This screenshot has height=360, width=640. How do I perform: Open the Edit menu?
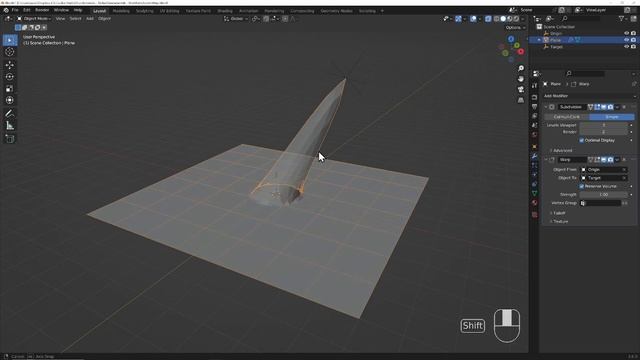27,10
